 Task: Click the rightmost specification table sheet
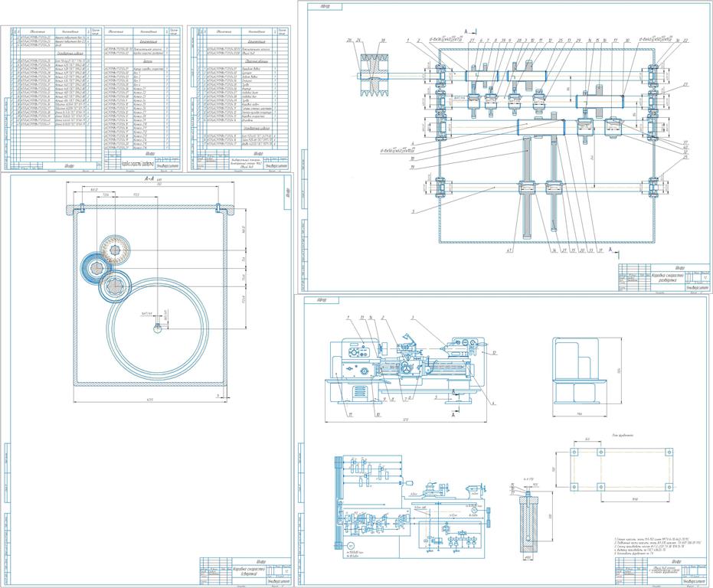coord(240,98)
